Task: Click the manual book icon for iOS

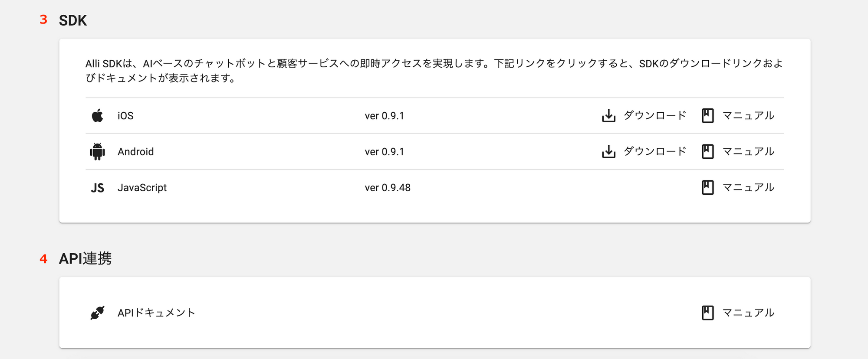Action: point(707,116)
